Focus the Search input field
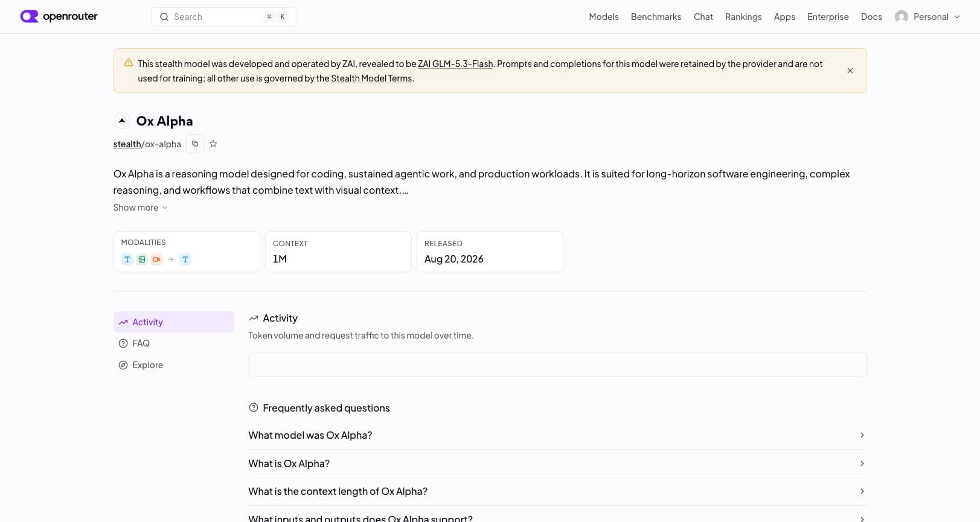The width and height of the screenshot is (980, 522). click(223, 17)
